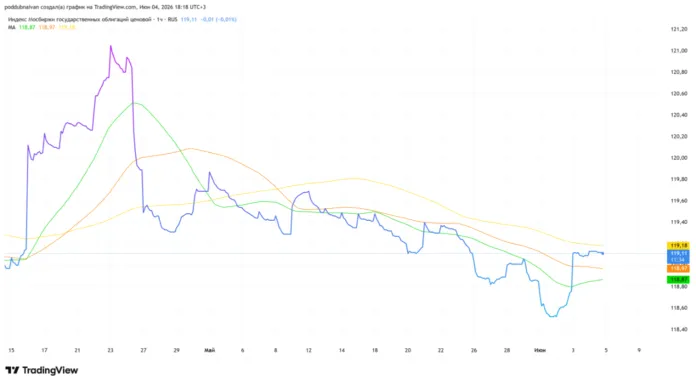Click the 120,40 price scale label
Viewport: 696px width, 384px height.
(679, 115)
